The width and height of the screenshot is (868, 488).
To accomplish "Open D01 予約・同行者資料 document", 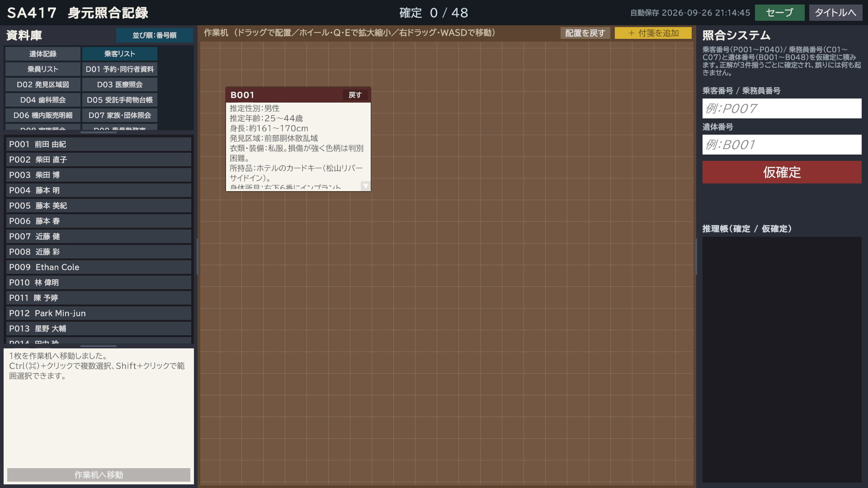I will point(120,69).
